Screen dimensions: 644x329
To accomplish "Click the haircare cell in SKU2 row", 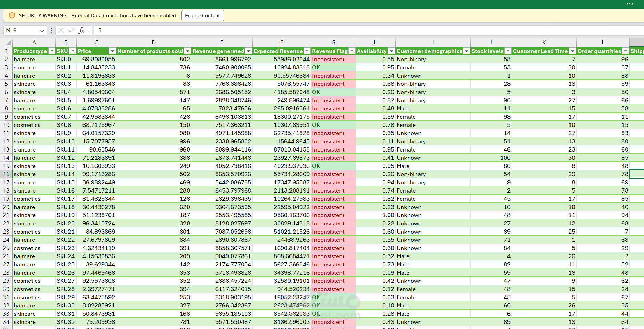I will click(x=34, y=76).
